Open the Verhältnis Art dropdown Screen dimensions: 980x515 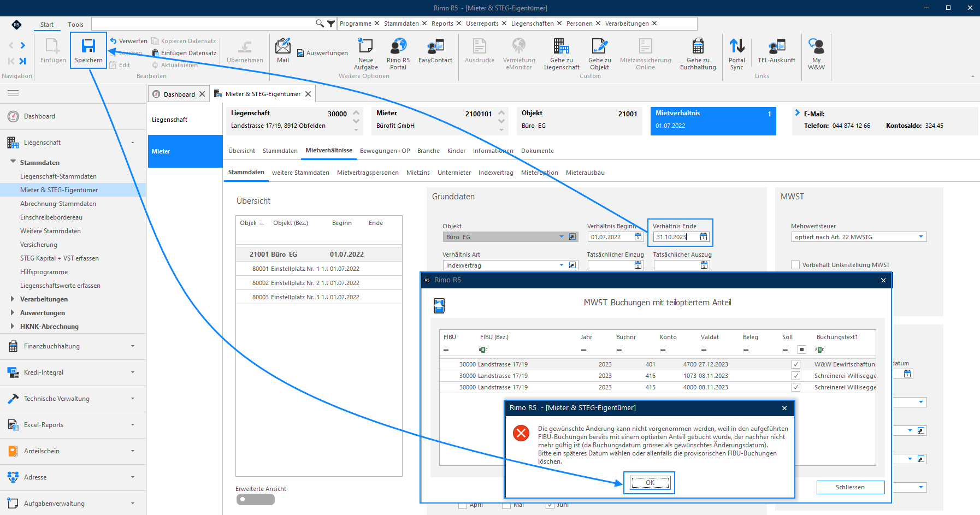pos(561,265)
